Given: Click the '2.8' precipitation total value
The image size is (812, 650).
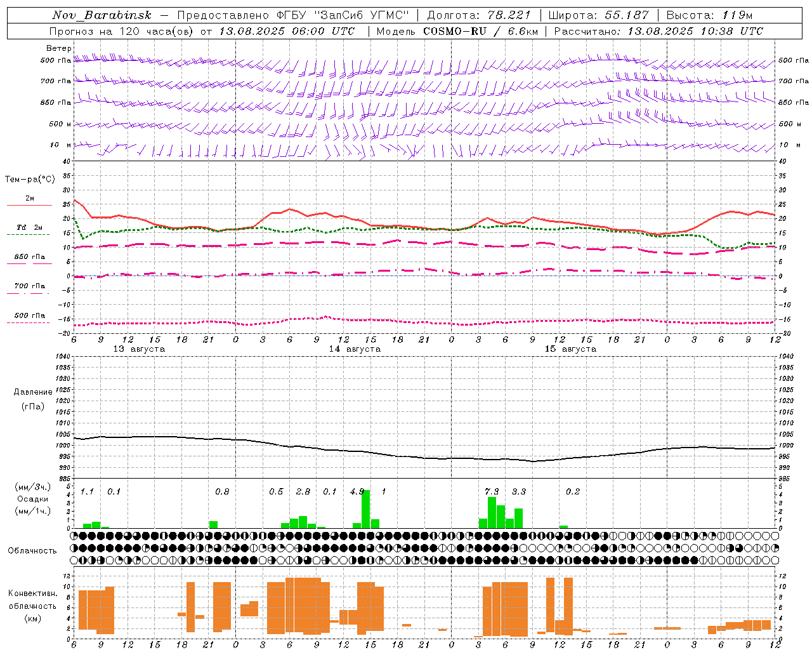Looking at the screenshot, I should click(303, 492).
